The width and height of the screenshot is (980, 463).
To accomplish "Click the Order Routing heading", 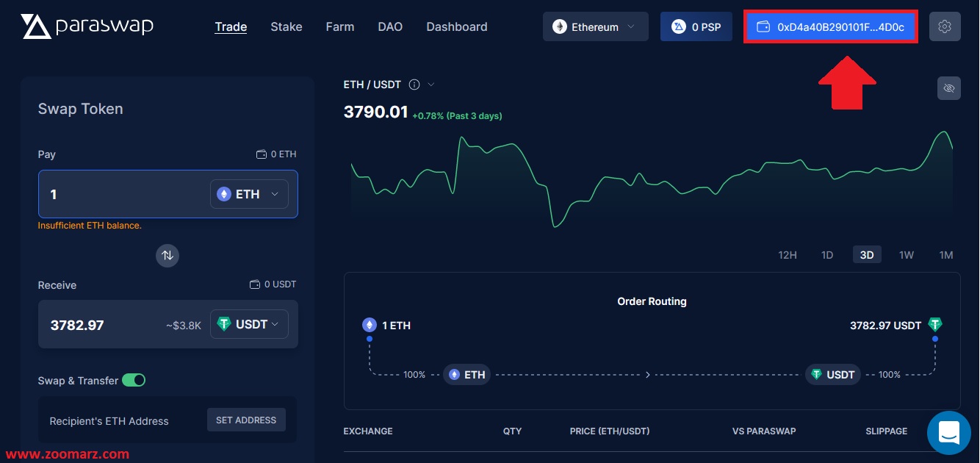I will coord(652,301).
